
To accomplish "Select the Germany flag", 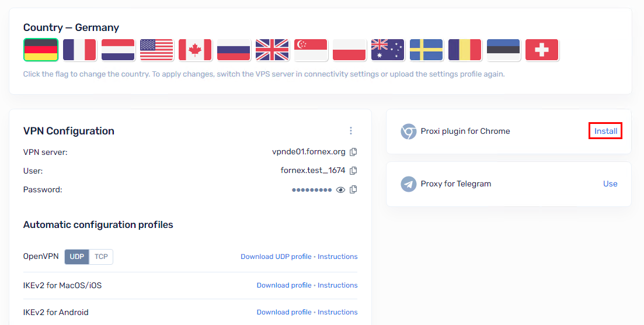I will pyautogui.click(x=41, y=50).
